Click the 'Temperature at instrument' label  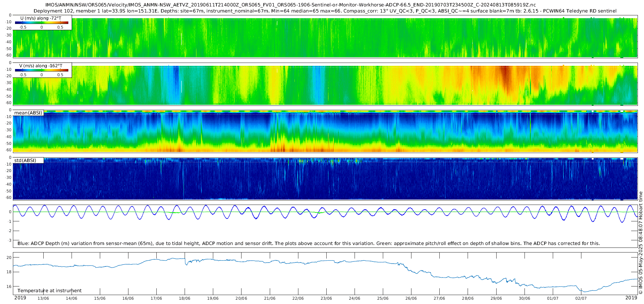[49, 291]
